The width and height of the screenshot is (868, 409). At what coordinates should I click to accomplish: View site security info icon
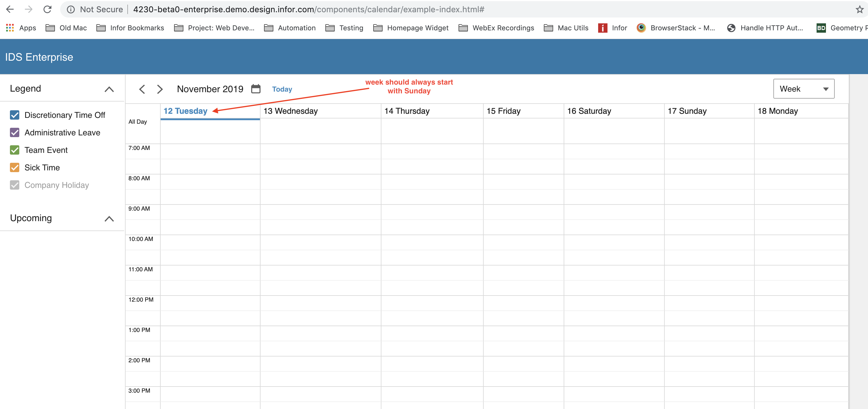(x=71, y=9)
